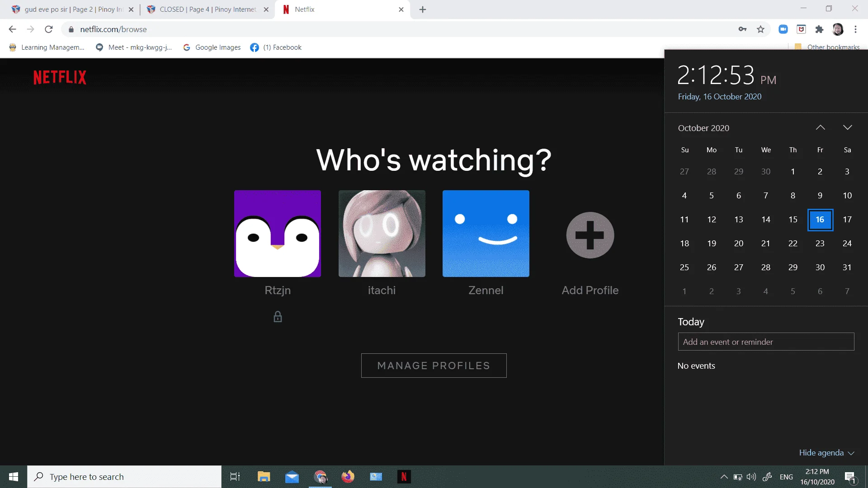
Task: Open Other bookmarks folder
Action: point(827,47)
